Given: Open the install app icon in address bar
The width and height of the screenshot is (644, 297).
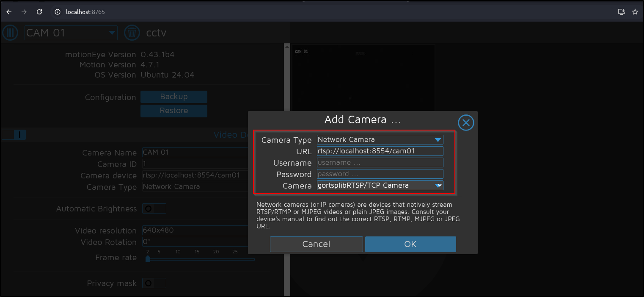Looking at the screenshot, I should pyautogui.click(x=621, y=12).
